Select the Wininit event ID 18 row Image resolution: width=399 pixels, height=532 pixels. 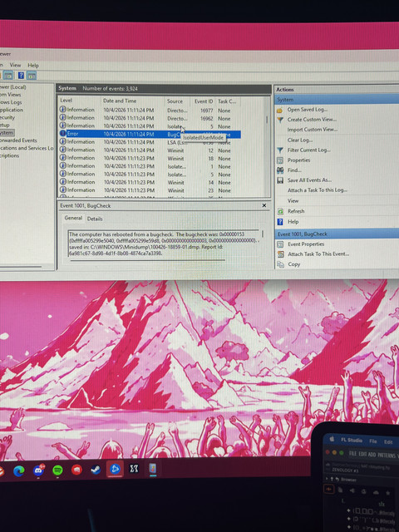tap(150, 158)
